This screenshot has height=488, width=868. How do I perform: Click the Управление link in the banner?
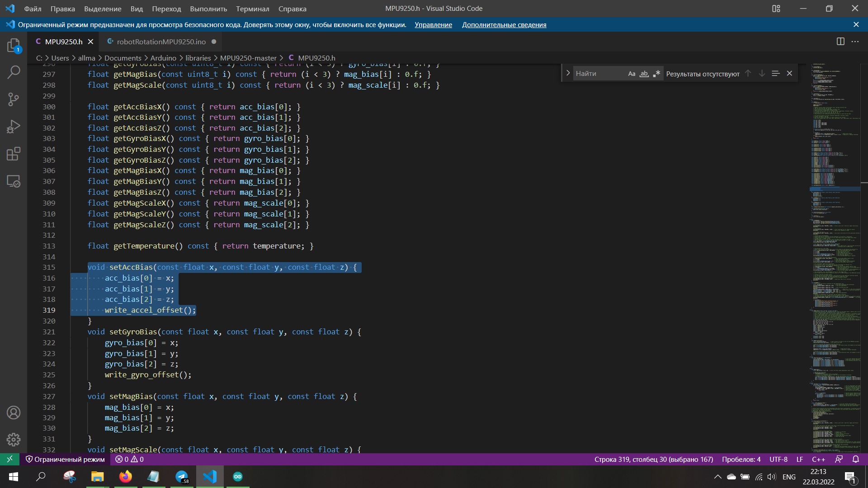point(433,25)
